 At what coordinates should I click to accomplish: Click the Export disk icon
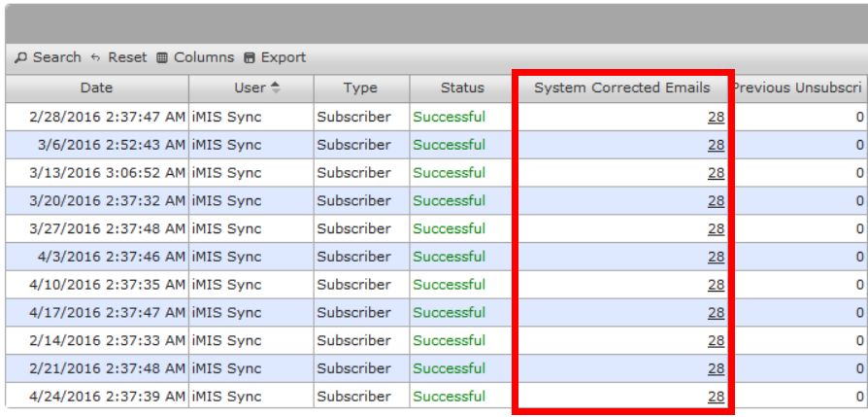[250, 57]
